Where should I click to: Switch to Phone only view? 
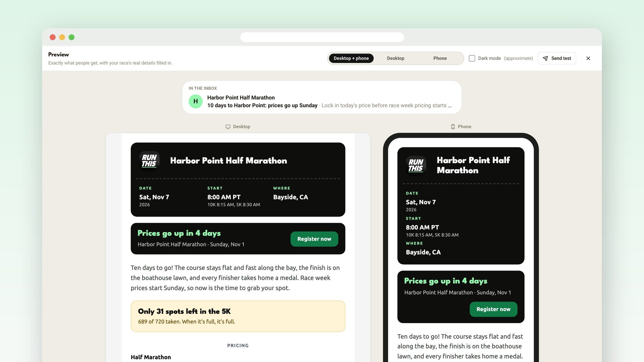tap(440, 58)
